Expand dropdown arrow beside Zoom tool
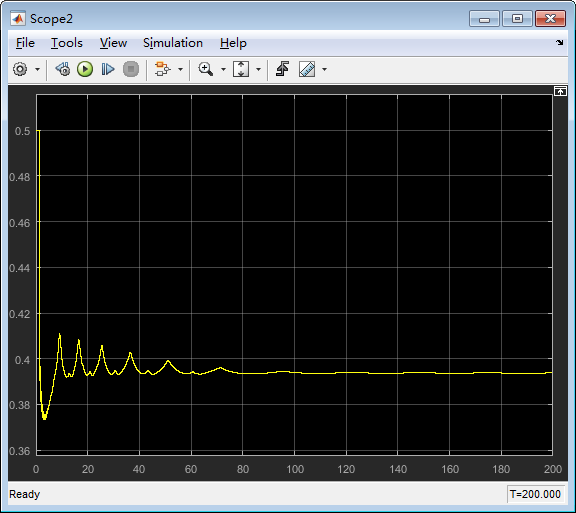This screenshot has height=513, width=576. click(x=223, y=69)
